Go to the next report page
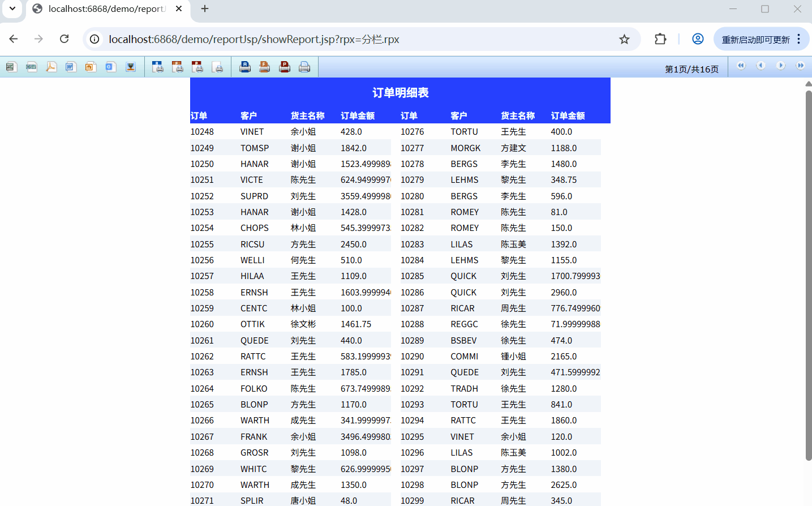812x506 pixels. [x=780, y=66]
